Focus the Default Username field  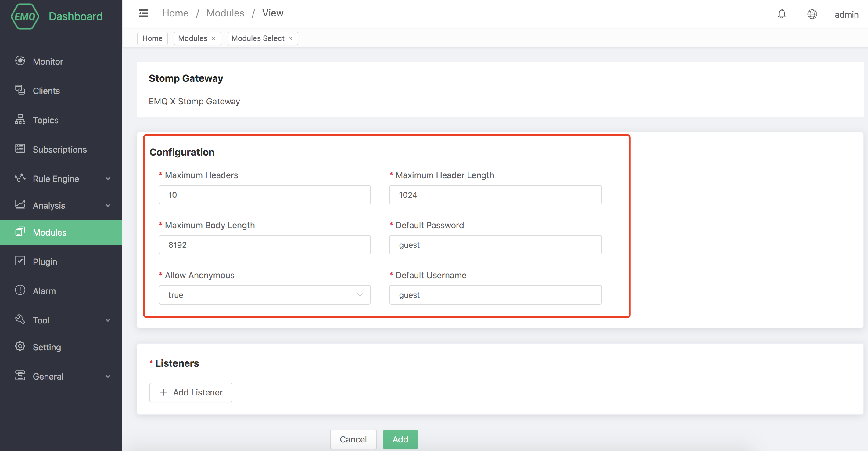point(495,295)
